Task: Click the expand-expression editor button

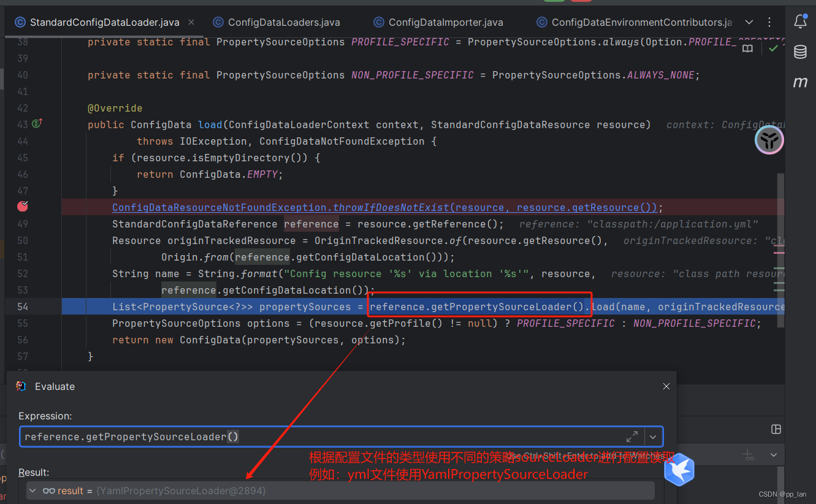Action: point(632,437)
